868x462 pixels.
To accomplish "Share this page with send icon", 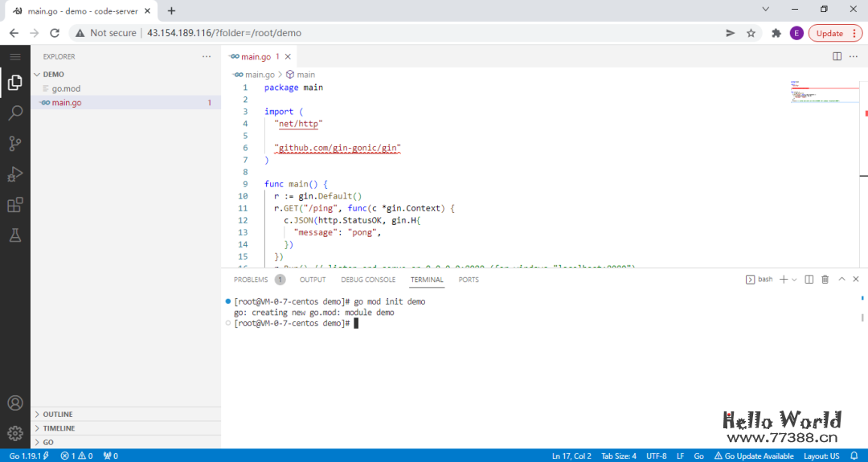I will (x=730, y=33).
